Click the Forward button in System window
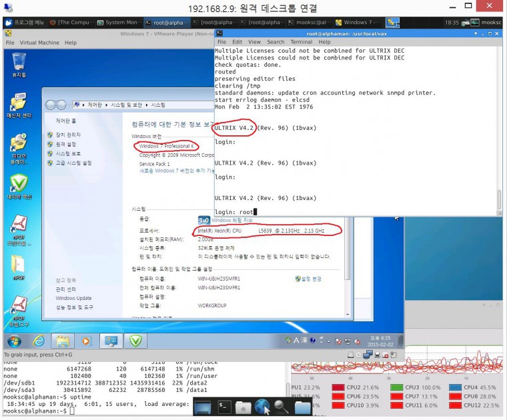The width and height of the screenshot is (507, 420). [61, 105]
